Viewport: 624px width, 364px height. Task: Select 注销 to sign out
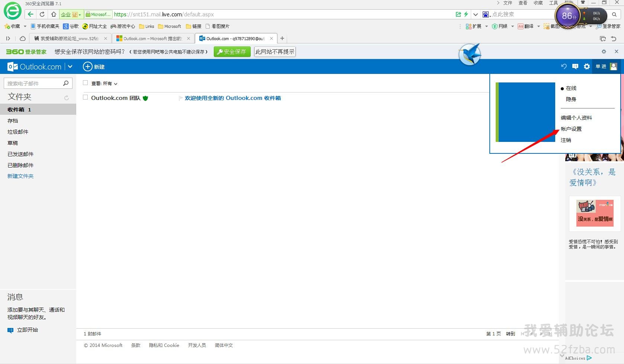pos(566,140)
